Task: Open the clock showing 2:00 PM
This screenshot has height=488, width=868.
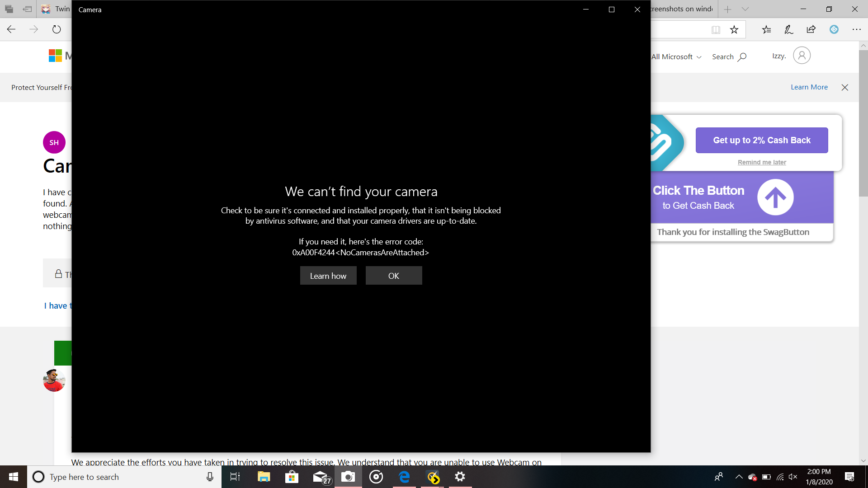Action: 819,477
